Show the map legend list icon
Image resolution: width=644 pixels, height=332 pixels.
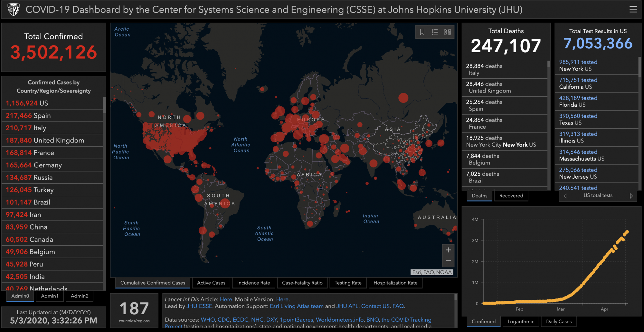pos(435,32)
